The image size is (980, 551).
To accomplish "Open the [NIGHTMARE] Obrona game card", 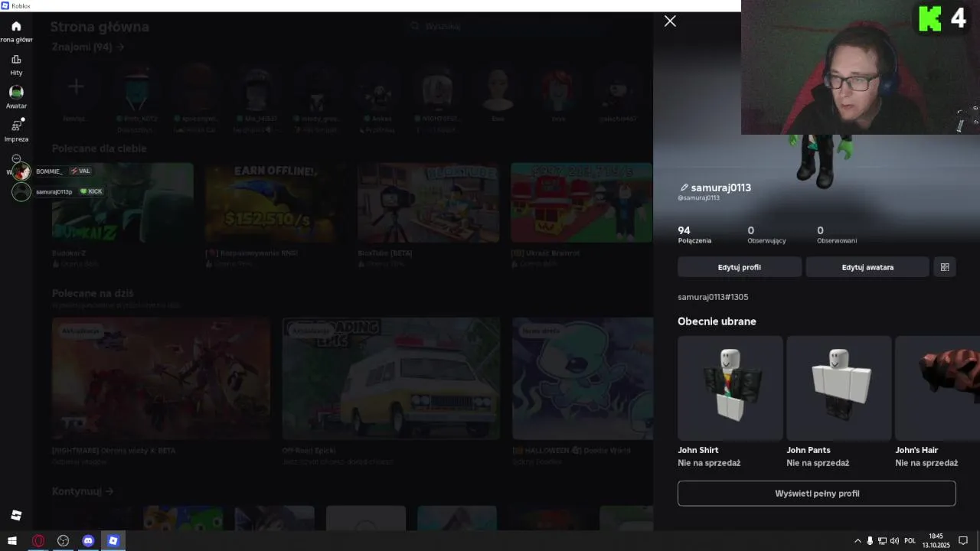I will point(161,392).
